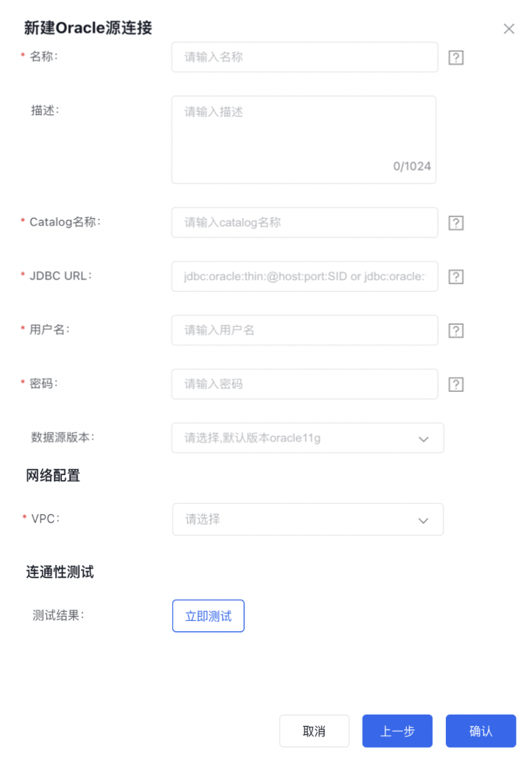Click the 取消 button
Screen dimensions: 532x769
pyautogui.click(x=314, y=731)
